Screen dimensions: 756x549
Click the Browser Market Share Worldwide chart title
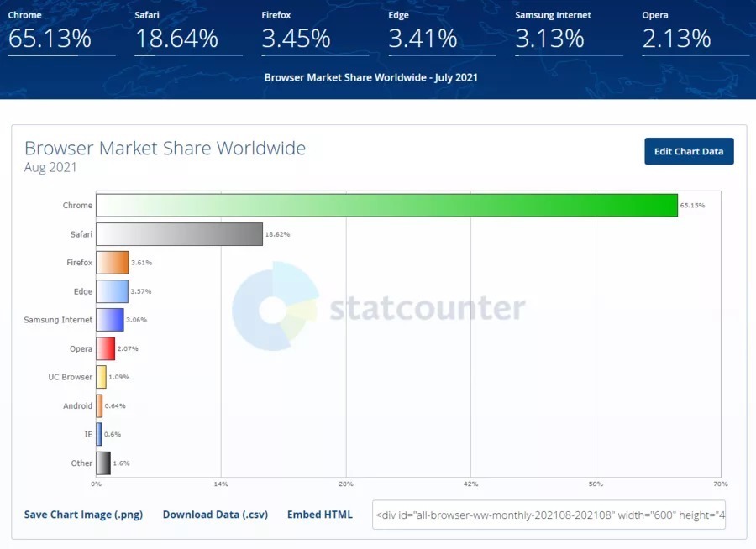[x=165, y=148]
